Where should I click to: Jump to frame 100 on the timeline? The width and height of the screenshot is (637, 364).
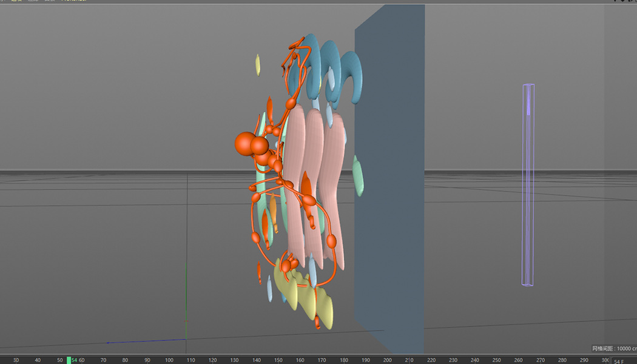tap(169, 360)
